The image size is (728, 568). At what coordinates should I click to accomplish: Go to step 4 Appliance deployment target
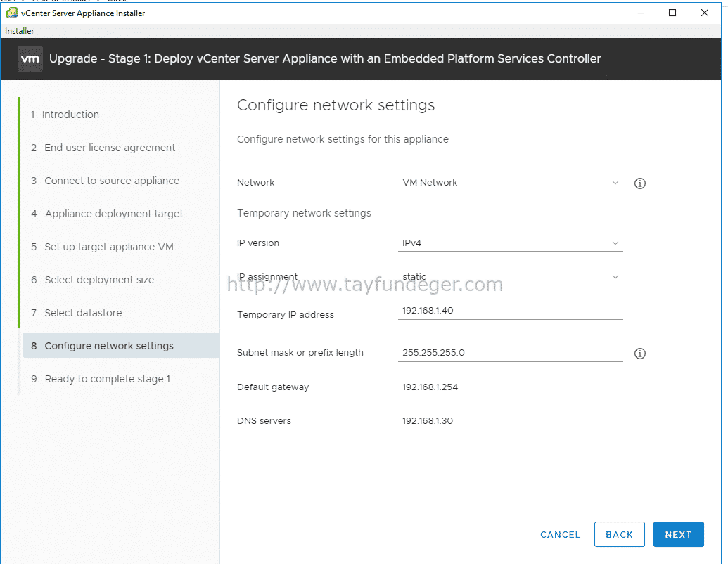pyautogui.click(x=107, y=214)
